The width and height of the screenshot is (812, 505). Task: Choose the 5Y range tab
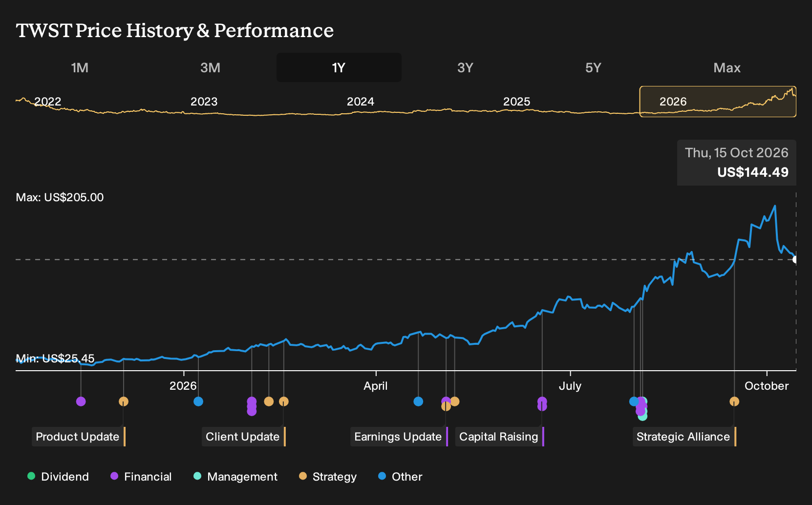593,67
